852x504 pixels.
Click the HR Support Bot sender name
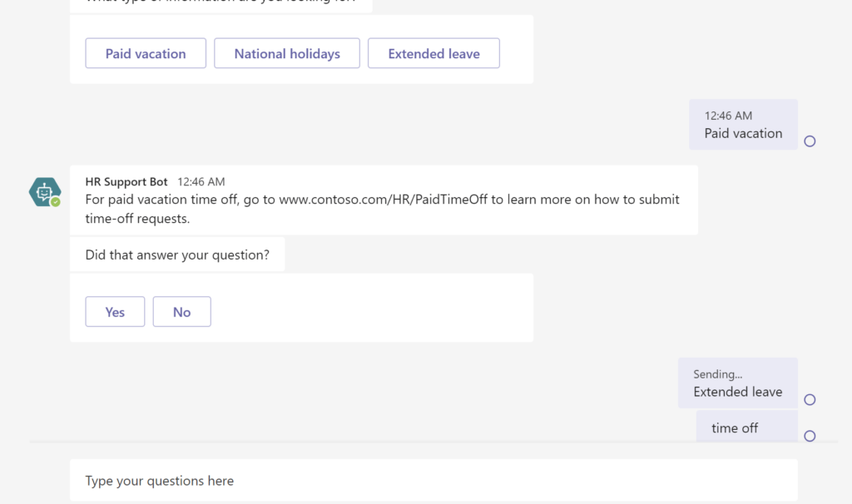click(126, 181)
